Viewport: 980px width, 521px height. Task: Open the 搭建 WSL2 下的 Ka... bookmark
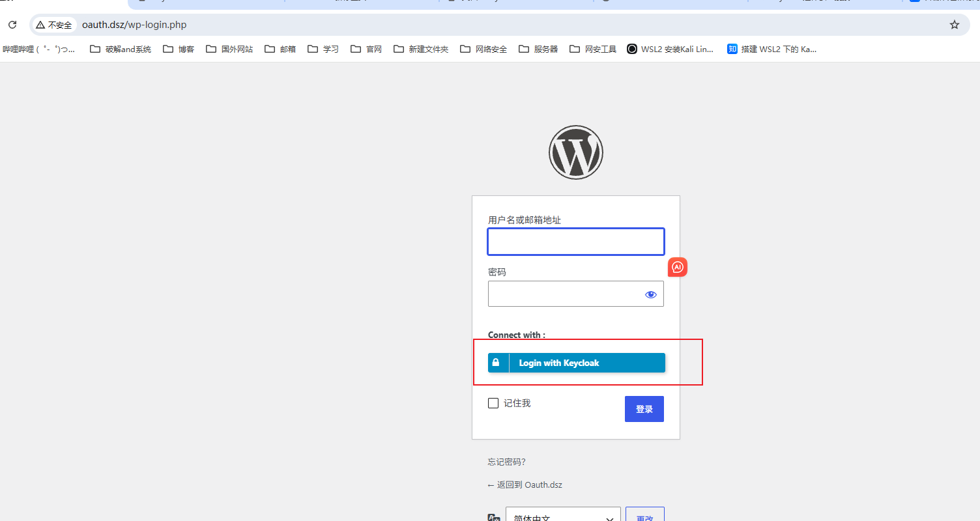(772, 49)
